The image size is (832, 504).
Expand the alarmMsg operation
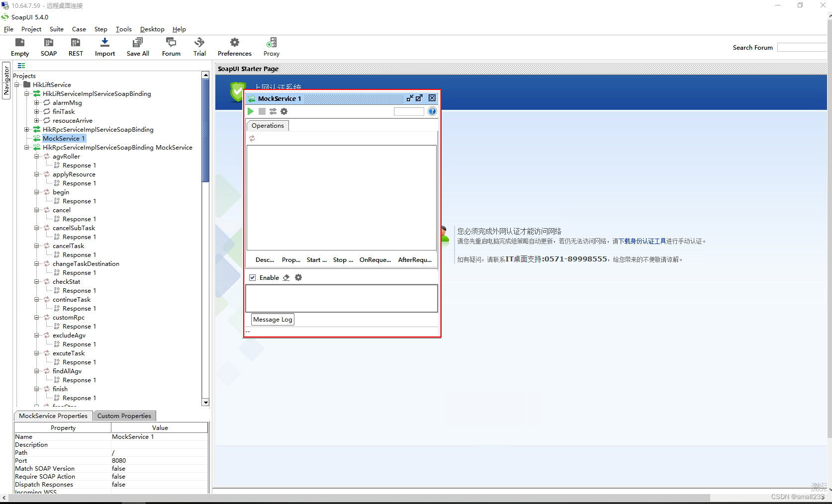point(36,102)
